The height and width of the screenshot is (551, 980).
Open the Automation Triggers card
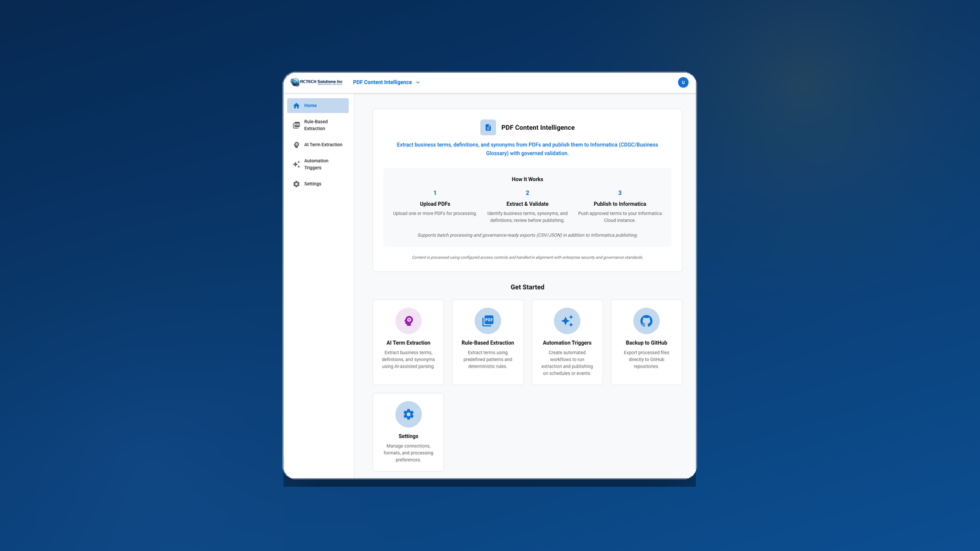point(567,342)
